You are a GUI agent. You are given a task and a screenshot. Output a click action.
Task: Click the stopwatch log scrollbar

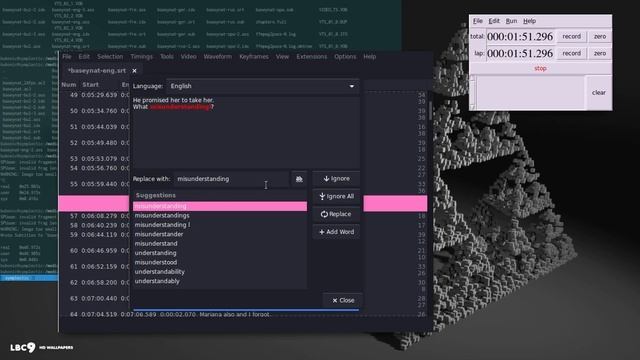pyautogui.click(x=473, y=93)
